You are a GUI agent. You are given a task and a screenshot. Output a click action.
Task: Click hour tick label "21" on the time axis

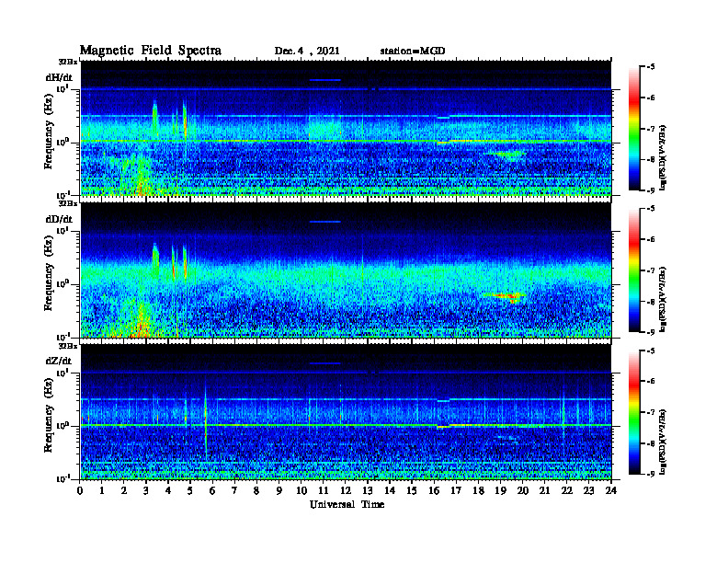[544, 491]
